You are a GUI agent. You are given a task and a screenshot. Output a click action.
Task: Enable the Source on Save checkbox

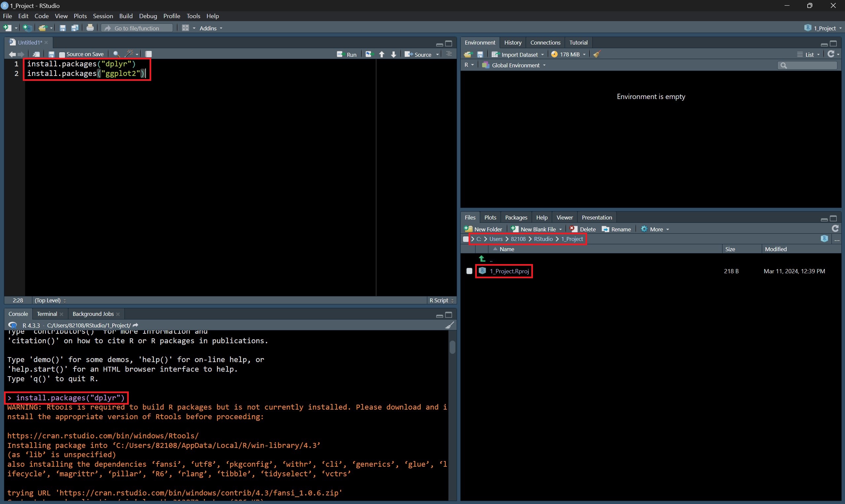click(62, 54)
